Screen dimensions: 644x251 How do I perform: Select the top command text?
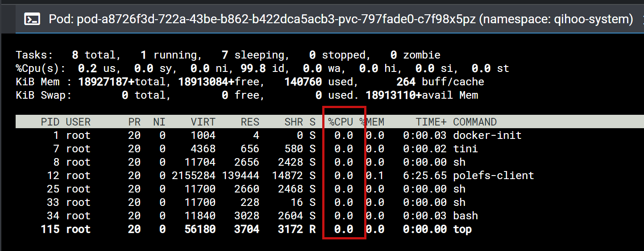(x=462, y=229)
